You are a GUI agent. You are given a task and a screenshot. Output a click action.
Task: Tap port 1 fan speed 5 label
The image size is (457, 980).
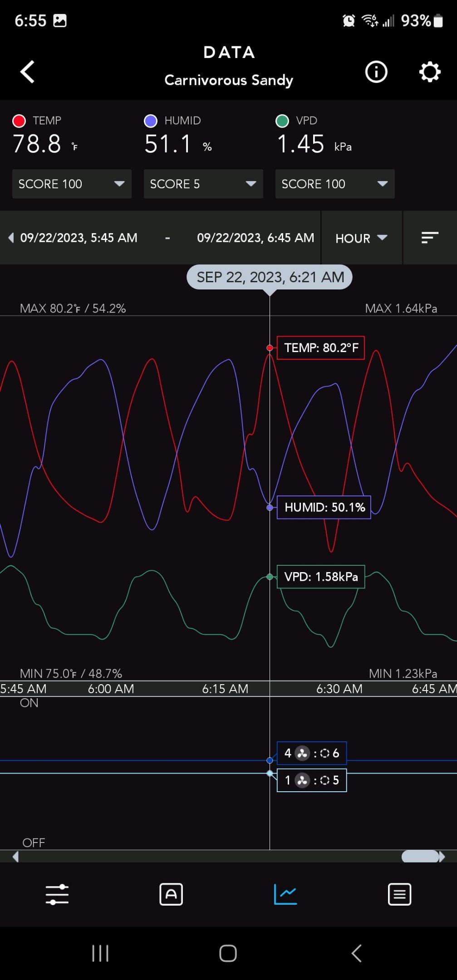pyautogui.click(x=312, y=780)
